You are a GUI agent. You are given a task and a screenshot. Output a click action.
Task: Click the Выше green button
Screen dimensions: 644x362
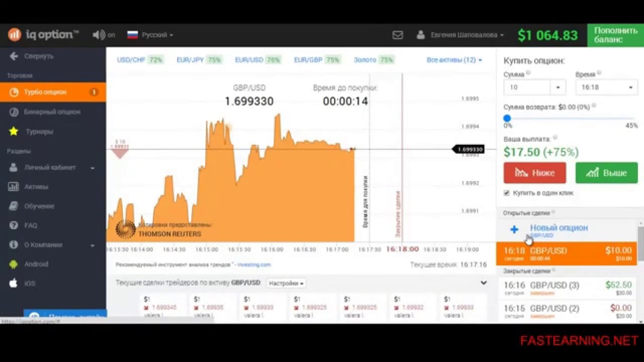pyautogui.click(x=607, y=172)
